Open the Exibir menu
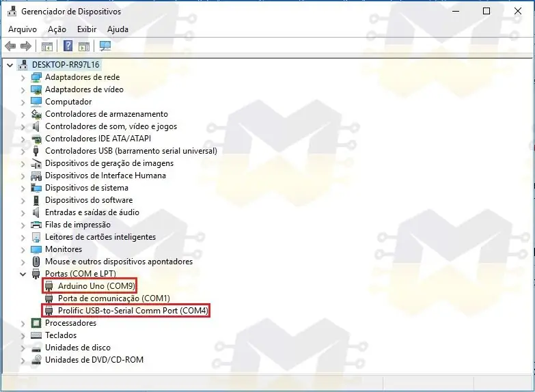This screenshot has height=392, width=535. (x=87, y=29)
